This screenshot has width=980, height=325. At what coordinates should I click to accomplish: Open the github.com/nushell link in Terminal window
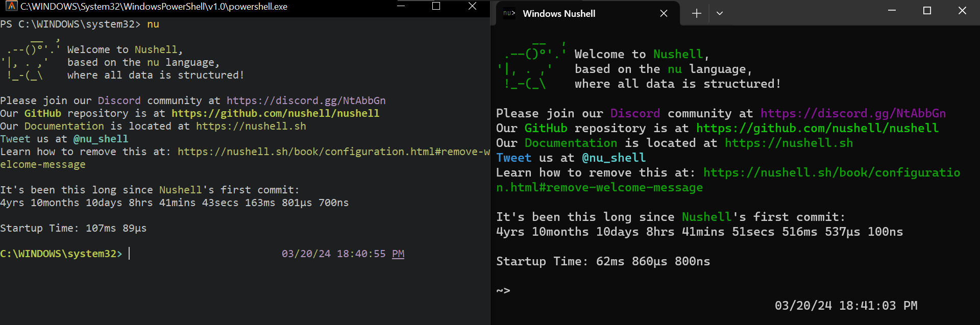(x=817, y=128)
